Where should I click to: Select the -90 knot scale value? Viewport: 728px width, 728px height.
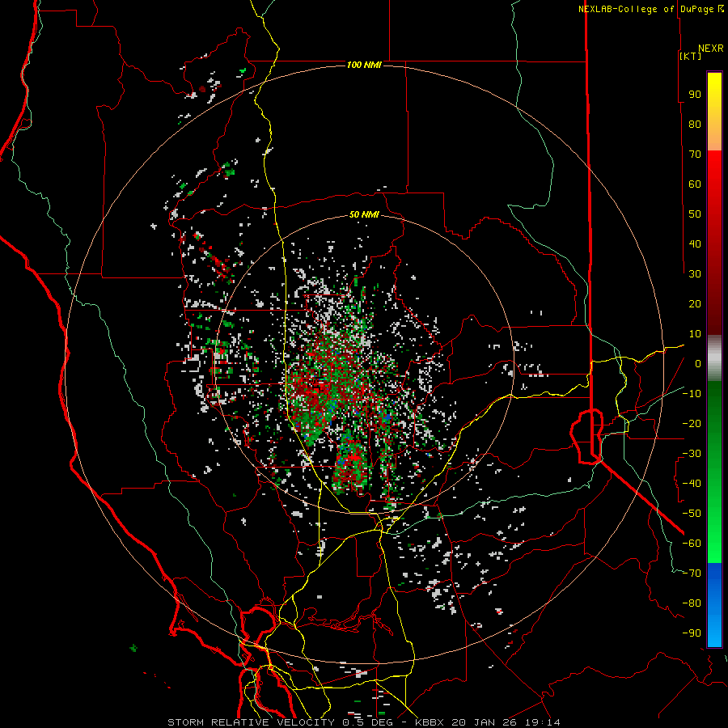coord(692,633)
